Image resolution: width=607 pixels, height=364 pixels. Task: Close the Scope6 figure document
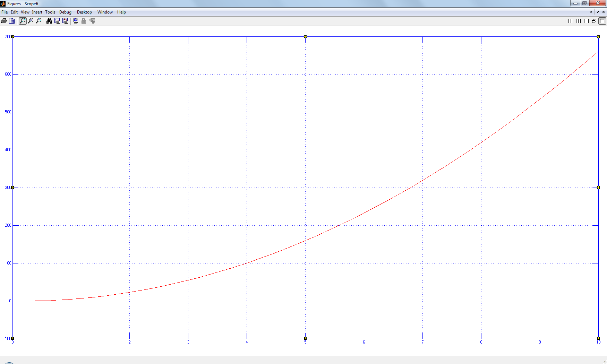click(604, 12)
